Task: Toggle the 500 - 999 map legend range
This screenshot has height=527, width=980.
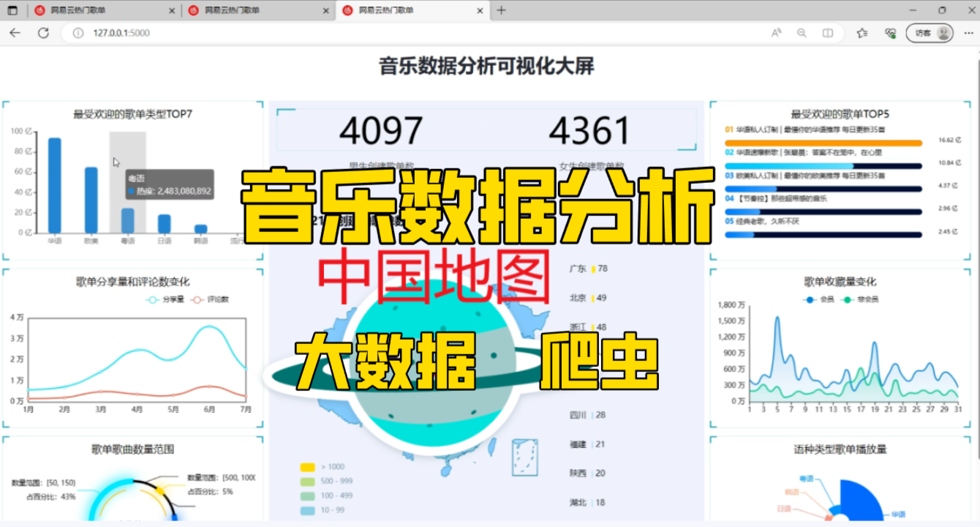Action: click(x=326, y=482)
